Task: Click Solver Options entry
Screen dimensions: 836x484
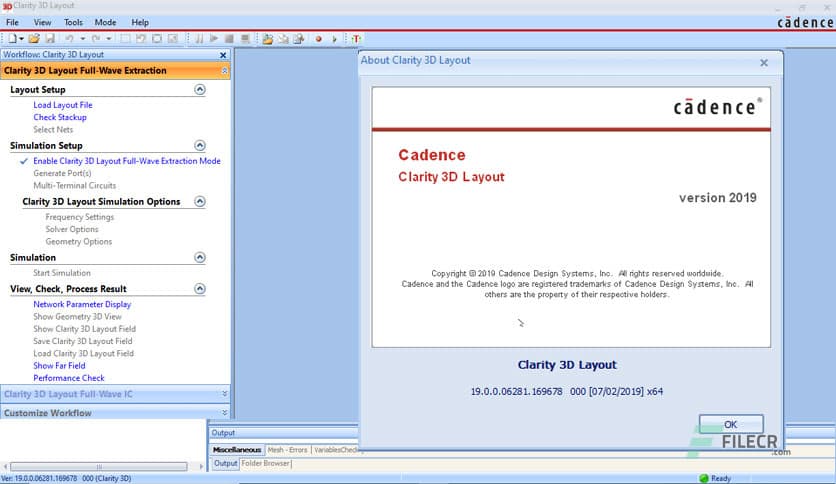Action: coord(72,229)
